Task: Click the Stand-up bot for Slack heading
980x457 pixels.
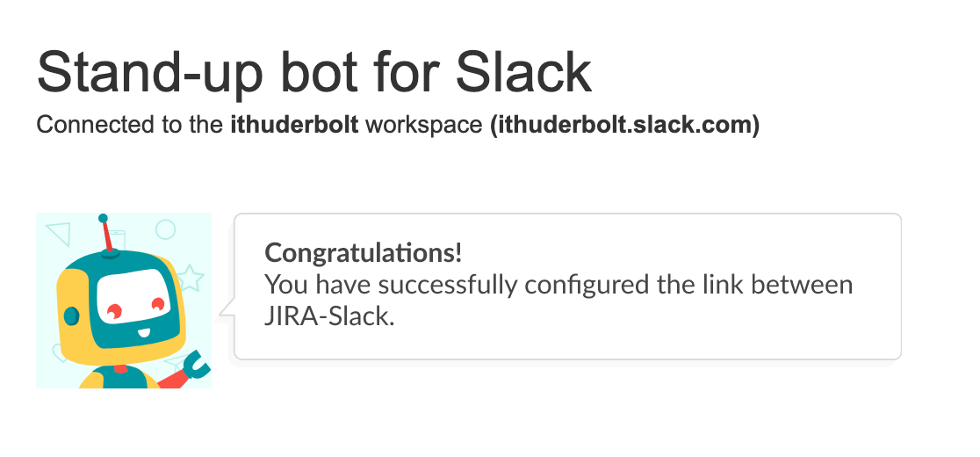Action: [x=314, y=73]
